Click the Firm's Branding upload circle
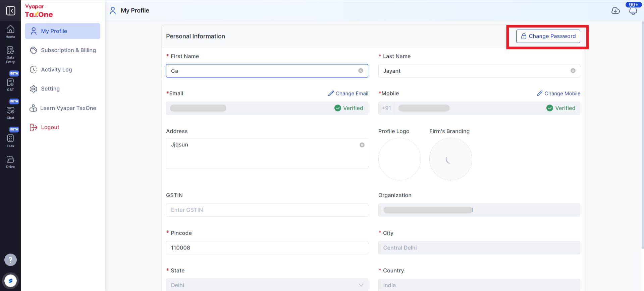 coord(451,159)
